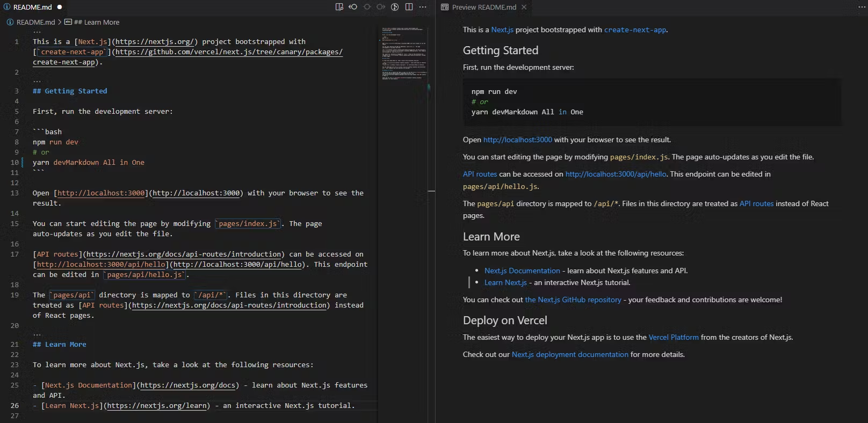Click 'First, run the development server:' in editor
This screenshot has width=868, height=423.
[x=103, y=111]
